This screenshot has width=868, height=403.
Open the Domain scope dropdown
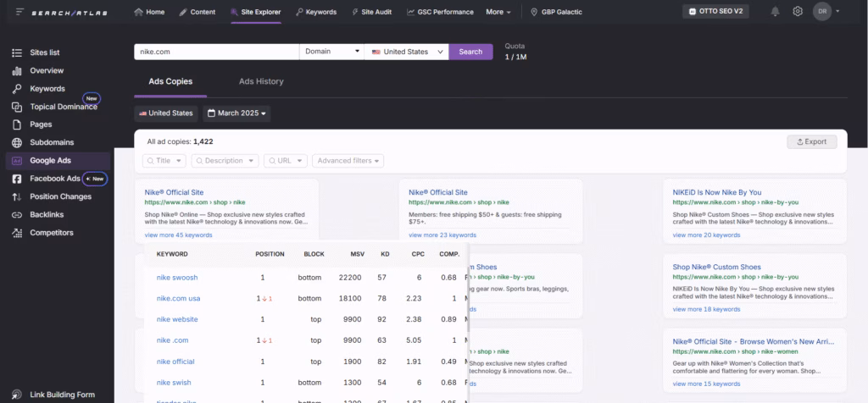tap(331, 52)
